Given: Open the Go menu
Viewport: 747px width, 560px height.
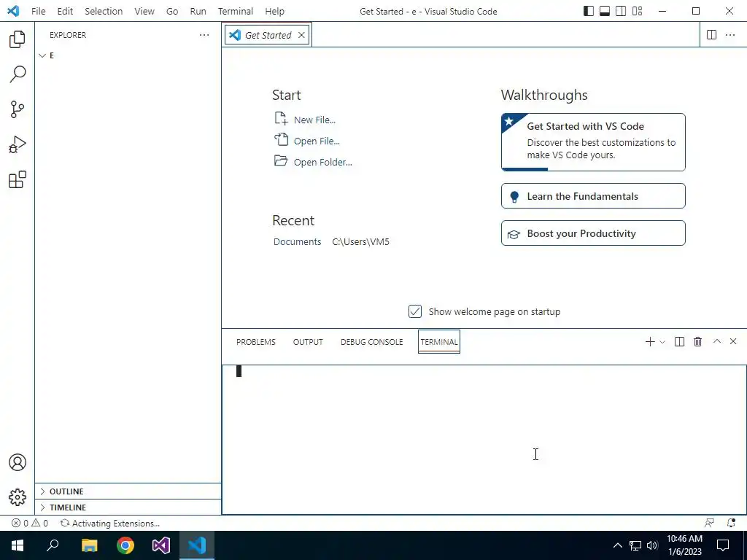Looking at the screenshot, I should click(172, 11).
